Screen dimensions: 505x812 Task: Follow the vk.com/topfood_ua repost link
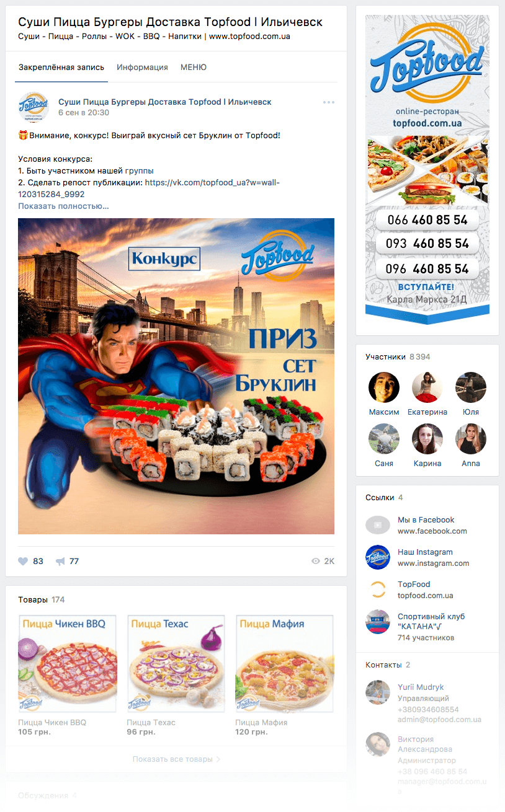tap(149, 188)
